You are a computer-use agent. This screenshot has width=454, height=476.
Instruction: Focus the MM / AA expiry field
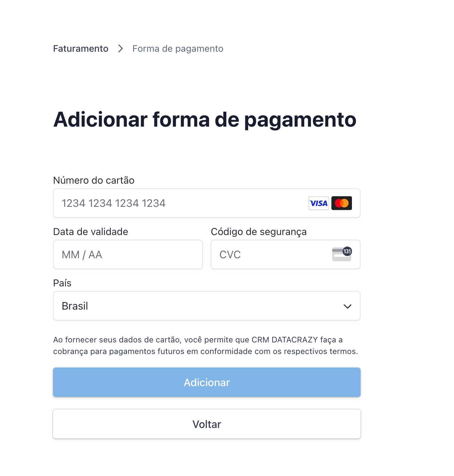click(128, 255)
